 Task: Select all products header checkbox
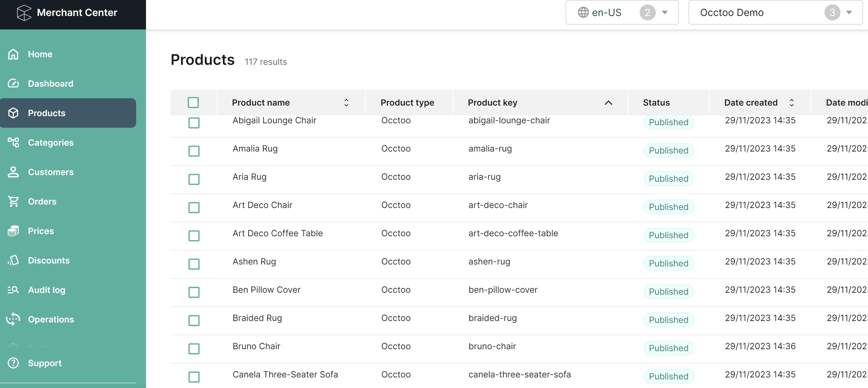click(193, 102)
